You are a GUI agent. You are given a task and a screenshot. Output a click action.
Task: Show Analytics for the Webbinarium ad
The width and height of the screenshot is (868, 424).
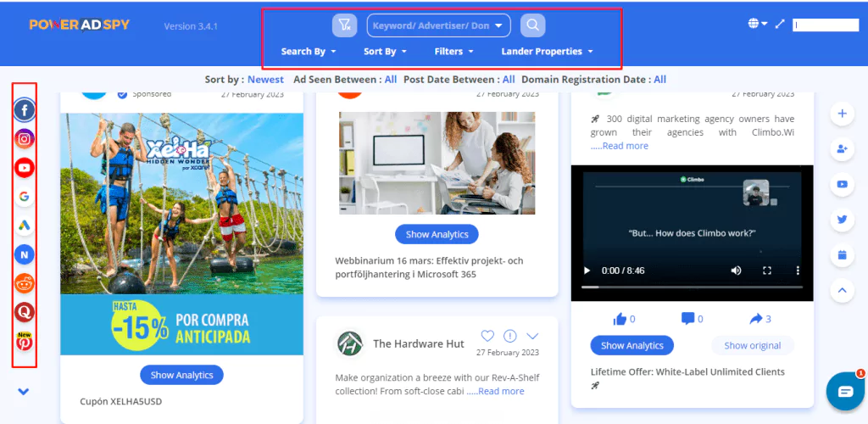tap(437, 234)
